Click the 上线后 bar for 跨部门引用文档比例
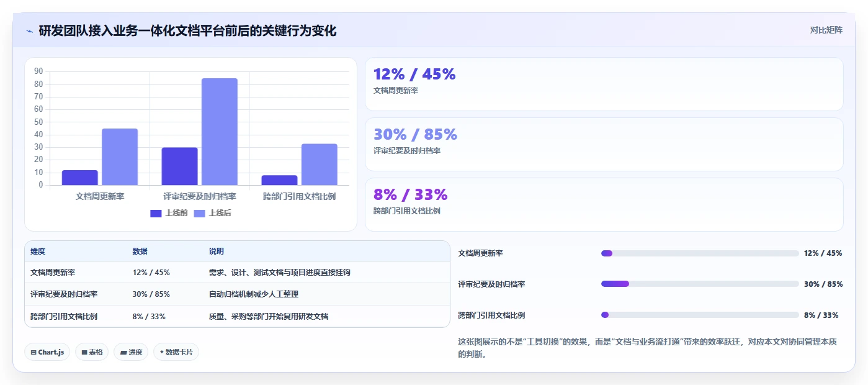 [x=320, y=165]
